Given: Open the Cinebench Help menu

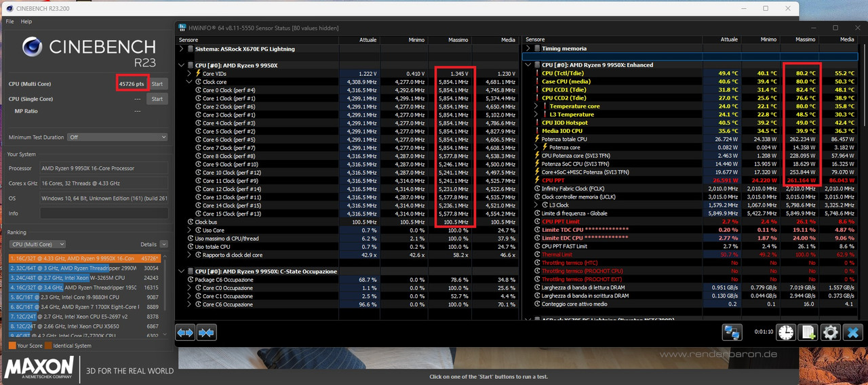Looking at the screenshot, I should point(26,22).
